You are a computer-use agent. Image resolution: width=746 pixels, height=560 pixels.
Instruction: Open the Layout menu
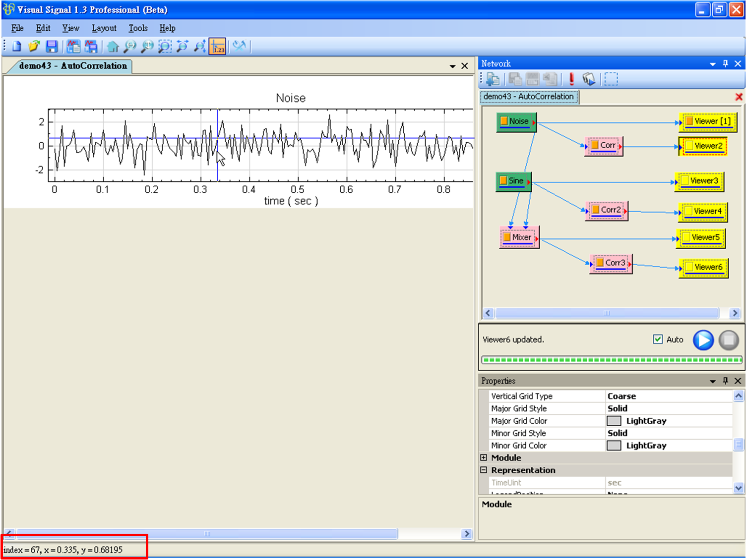click(104, 28)
